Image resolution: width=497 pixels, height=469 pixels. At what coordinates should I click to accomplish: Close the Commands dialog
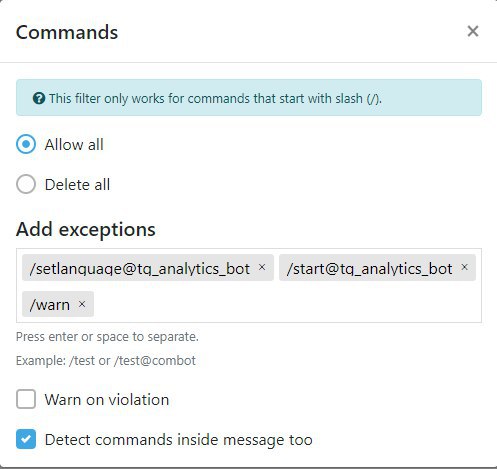473,31
